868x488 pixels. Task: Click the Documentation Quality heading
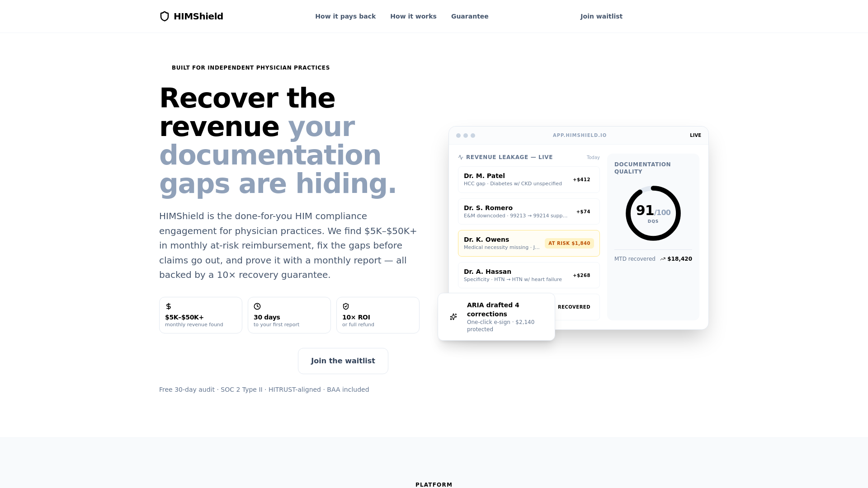(642, 168)
